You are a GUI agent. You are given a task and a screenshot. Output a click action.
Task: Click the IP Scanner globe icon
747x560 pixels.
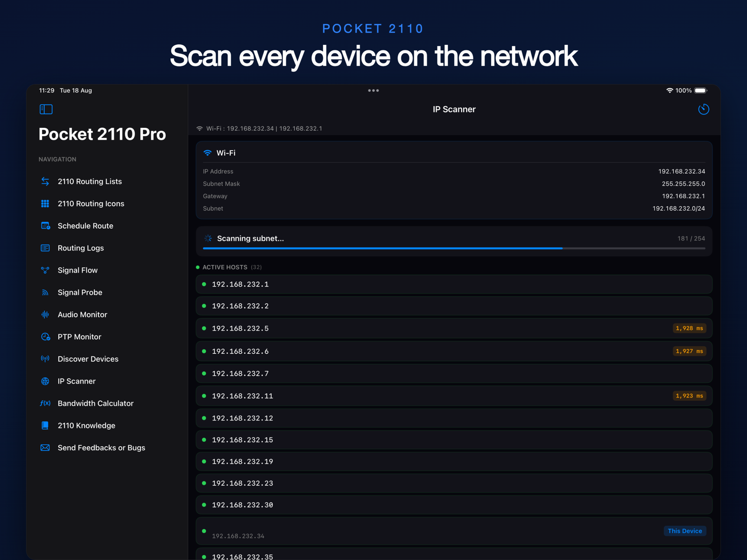(x=45, y=381)
